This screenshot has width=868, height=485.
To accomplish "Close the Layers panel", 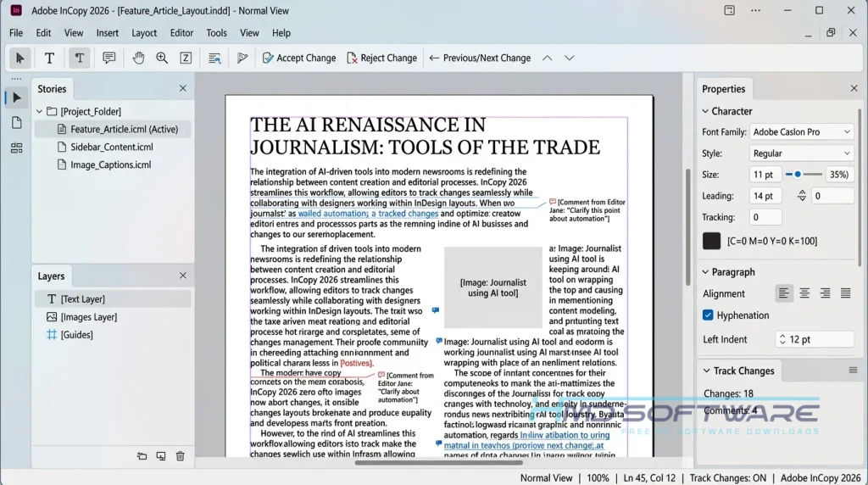I will tap(183, 276).
